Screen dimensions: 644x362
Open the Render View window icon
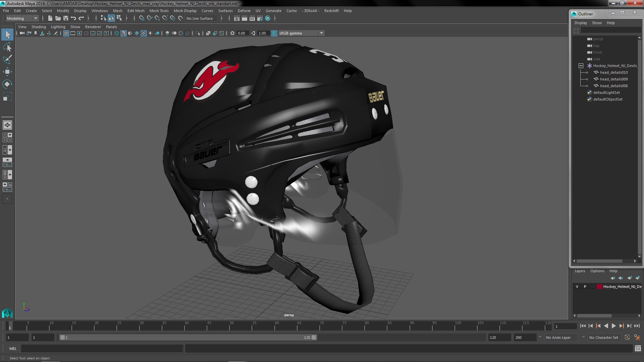click(237, 18)
